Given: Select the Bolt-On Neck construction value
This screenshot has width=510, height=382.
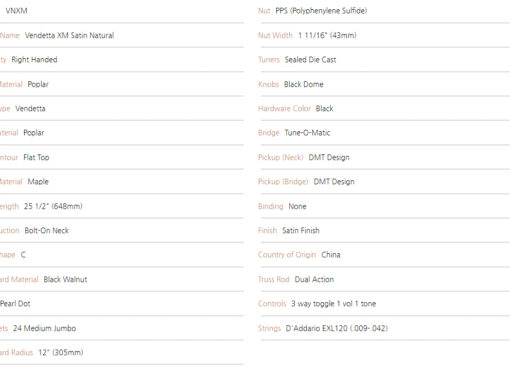Looking at the screenshot, I should tap(47, 231).
